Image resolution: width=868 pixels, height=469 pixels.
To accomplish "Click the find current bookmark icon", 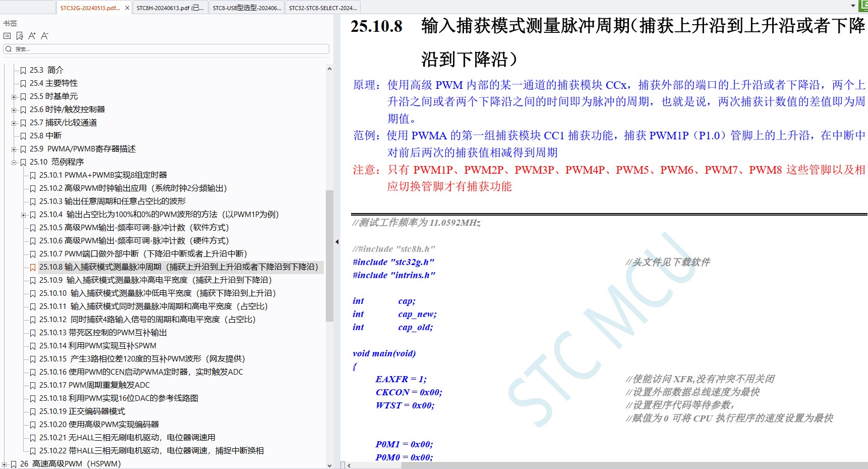I will [20, 36].
